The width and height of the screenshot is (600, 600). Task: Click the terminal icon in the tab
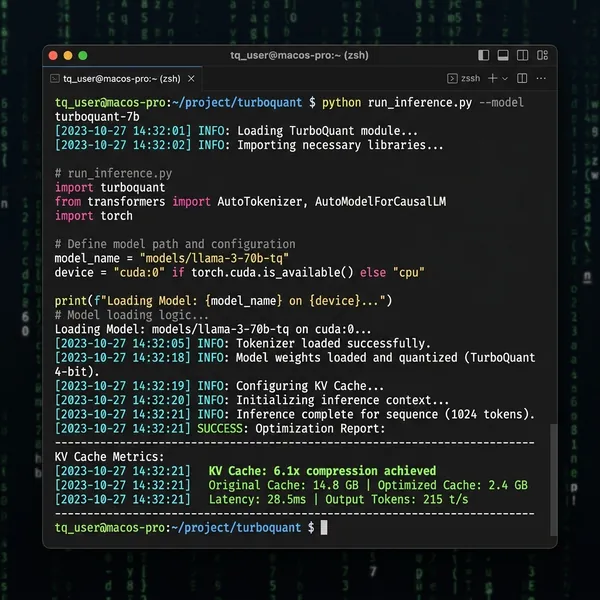[55, 79]
